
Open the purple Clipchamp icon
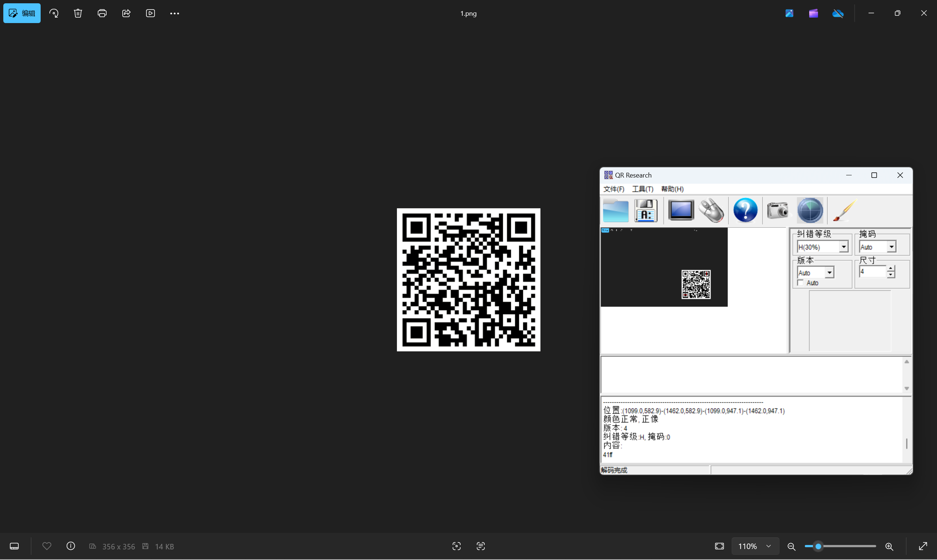click(814, 13)
